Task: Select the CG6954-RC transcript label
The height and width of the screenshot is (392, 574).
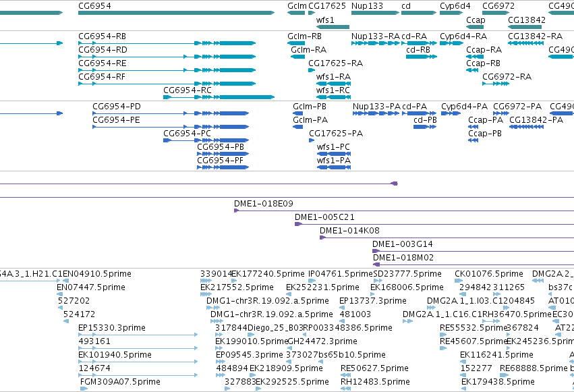Action: coord(188,90)
